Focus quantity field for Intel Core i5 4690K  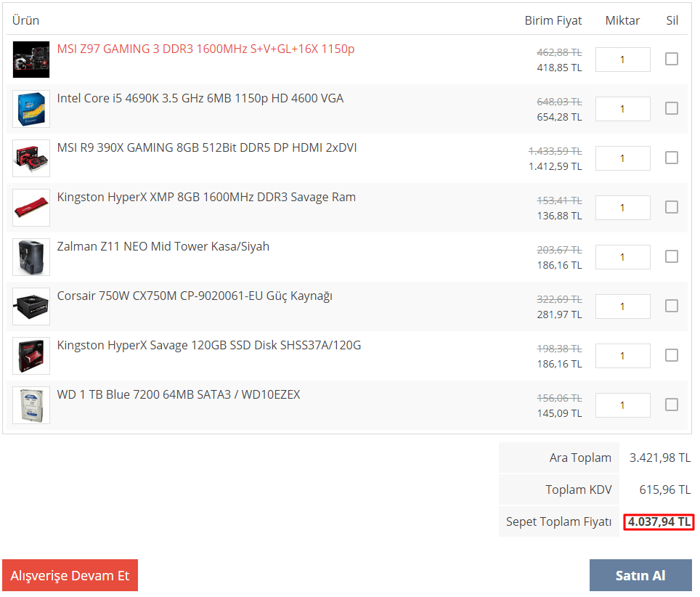[x=623, y=109]
